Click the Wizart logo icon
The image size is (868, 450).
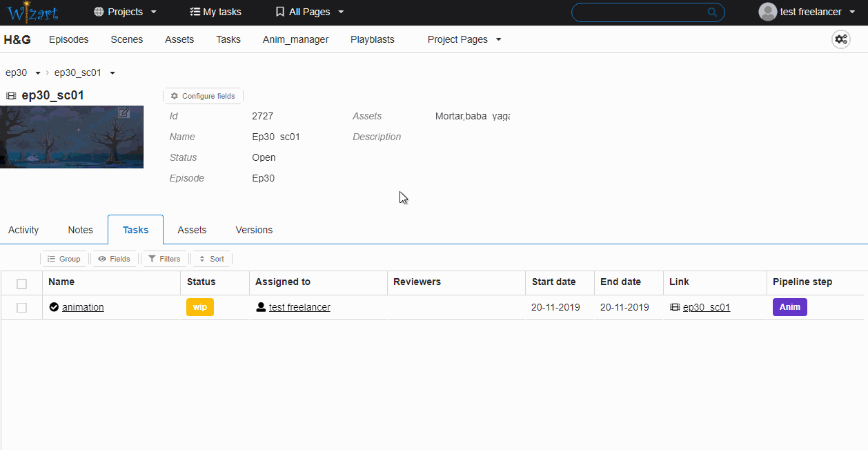[x=32, y=12]
